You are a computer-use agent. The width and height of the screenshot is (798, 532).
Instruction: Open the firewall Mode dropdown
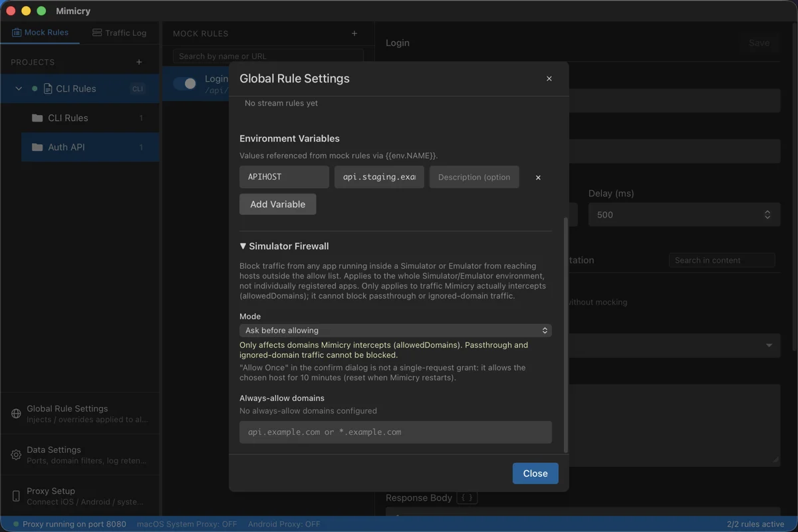[x=396, y=331]
